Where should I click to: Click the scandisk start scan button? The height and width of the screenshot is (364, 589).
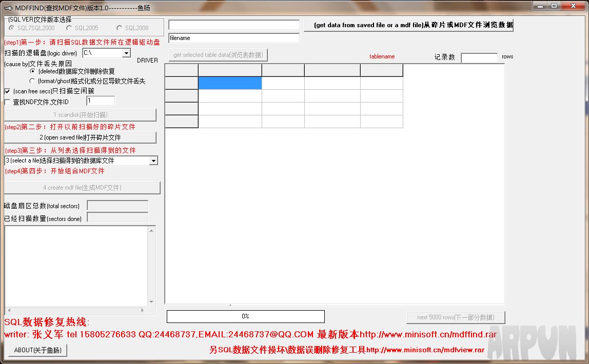81,115
